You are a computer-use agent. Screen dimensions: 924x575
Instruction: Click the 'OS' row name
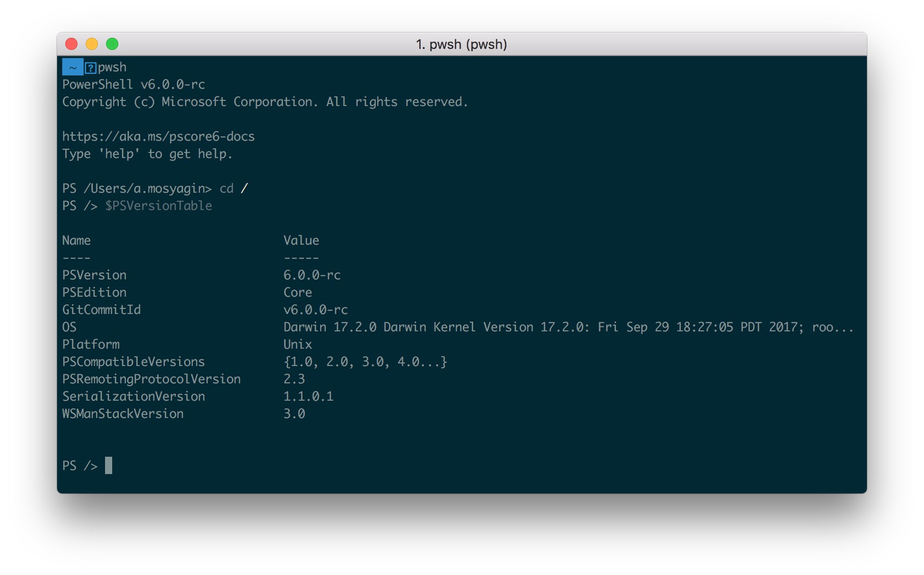click(x=69, y=327)
